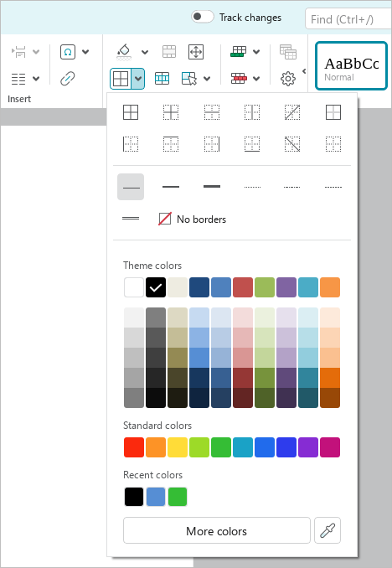Image resolution: width=392 pixels, height=568 pixels.
Task: Expand the borders dropdown arrow
Action: 138,79
